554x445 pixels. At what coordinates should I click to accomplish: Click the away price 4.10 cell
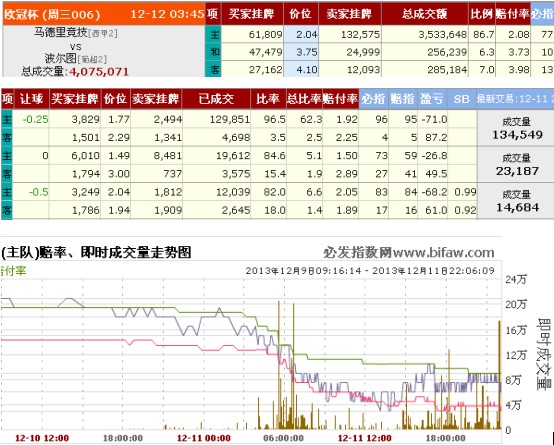pos(301,69)
